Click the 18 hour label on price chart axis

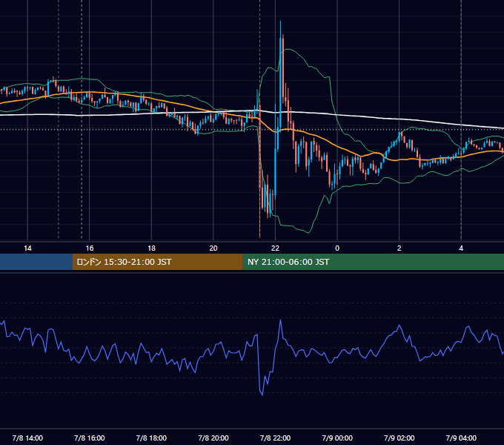(151, 248)
